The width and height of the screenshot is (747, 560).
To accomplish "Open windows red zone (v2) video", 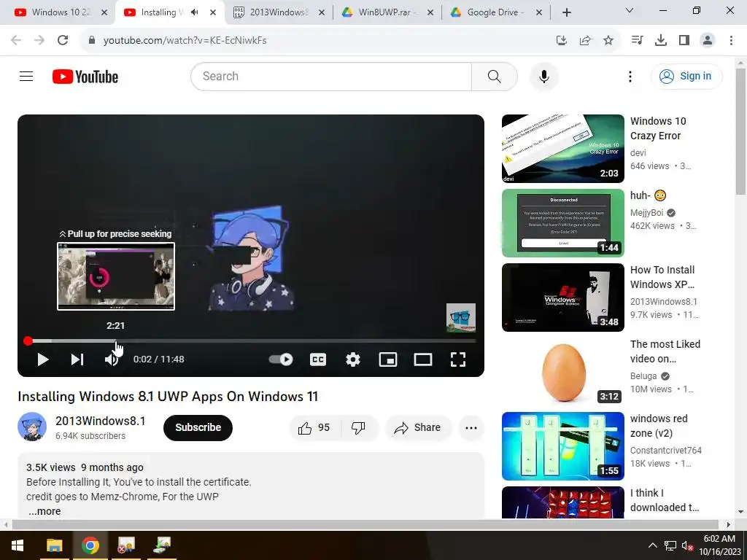I will (562, 446).
